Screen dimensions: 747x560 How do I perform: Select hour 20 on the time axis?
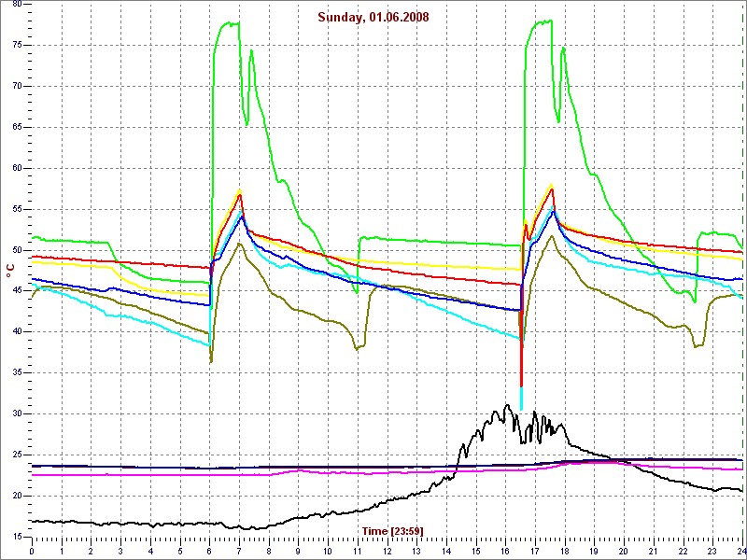tap(624, 552)
